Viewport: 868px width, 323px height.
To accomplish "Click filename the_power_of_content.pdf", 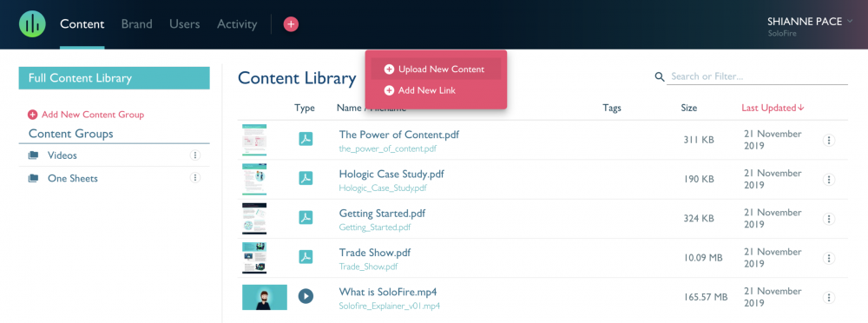I will [387, 148].
